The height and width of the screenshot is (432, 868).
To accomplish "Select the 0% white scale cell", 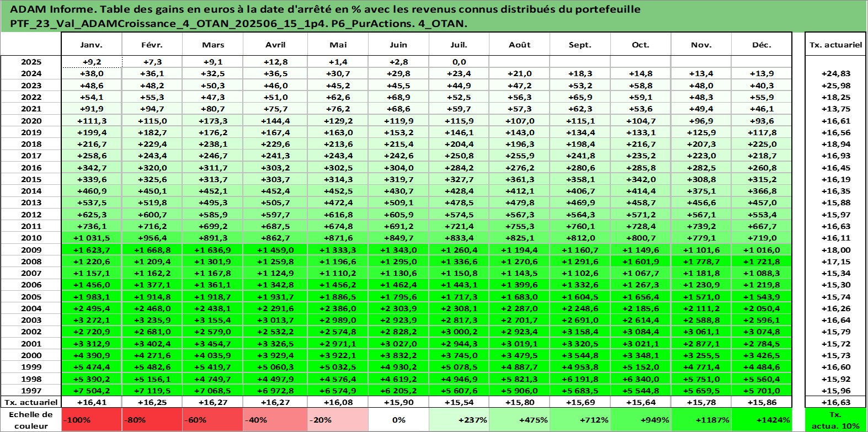I will [x=398, y=420].
